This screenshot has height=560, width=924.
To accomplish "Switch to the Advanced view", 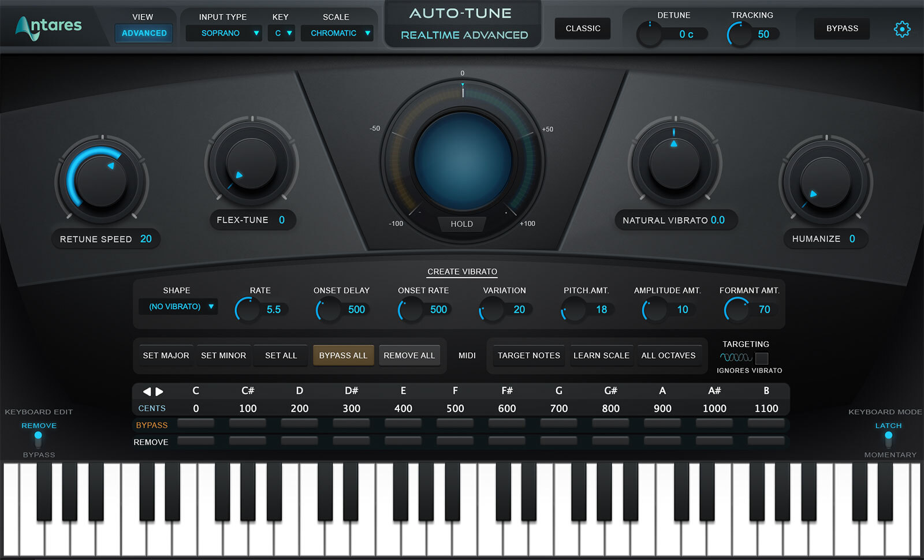I will pyautogui.click(x=144, y=33).
